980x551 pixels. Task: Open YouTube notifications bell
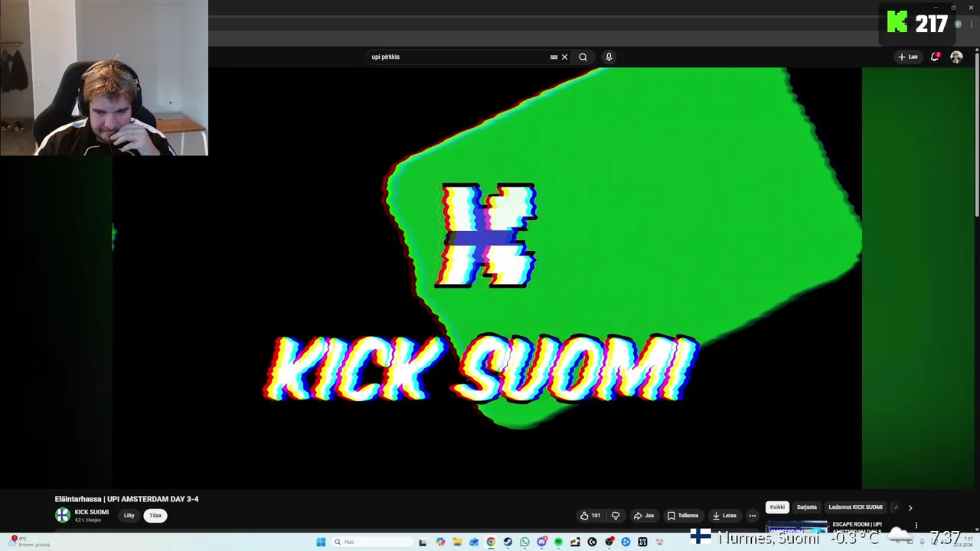(x=935, y=57)
